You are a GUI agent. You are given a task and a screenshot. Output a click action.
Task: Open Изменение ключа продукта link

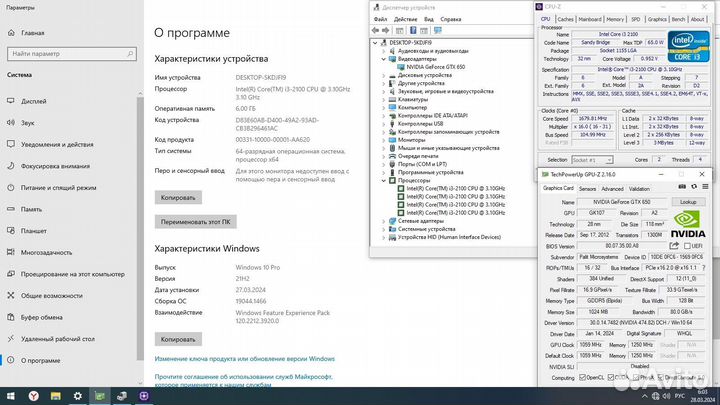click(x=245, y=359)
